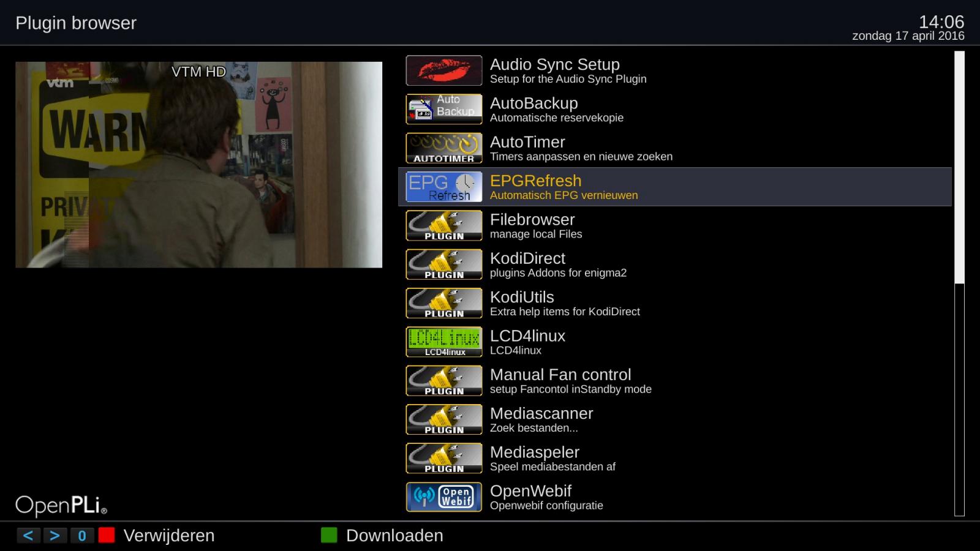Select the EPG Refresh clock icon
Image resolution: width=980 pixels, height=551 pixels.
coord(444,187)
